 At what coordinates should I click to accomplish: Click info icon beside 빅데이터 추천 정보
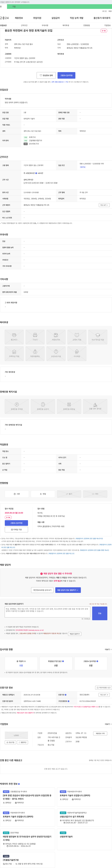coord(19,784)
